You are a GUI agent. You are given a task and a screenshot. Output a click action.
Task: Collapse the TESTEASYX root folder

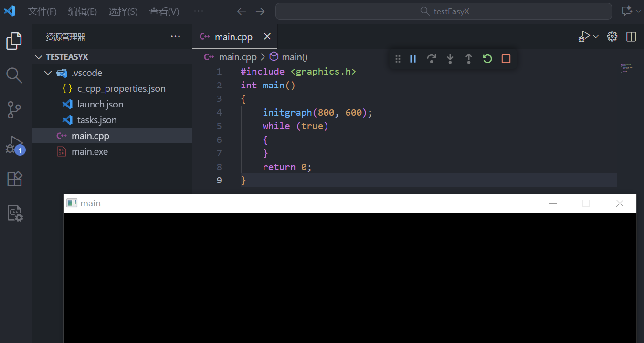(112, 57)
